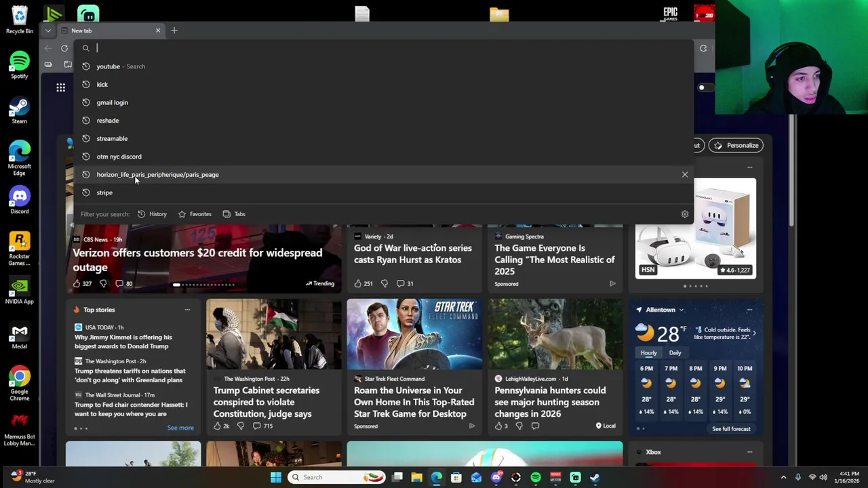Click into the address bar search field
868x488 pixels.
click(383, 48)
